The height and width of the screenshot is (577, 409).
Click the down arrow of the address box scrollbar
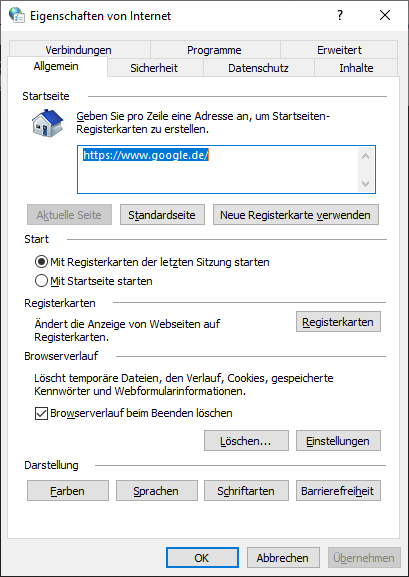click(365, 183)
